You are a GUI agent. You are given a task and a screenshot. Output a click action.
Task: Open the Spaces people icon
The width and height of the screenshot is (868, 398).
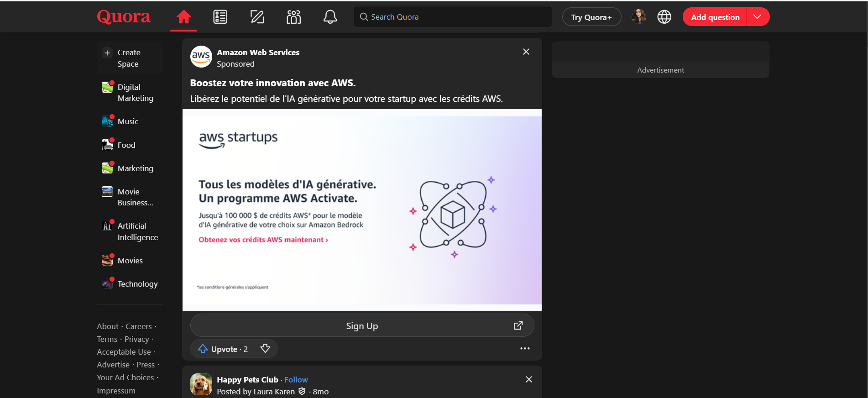[293, 17]
